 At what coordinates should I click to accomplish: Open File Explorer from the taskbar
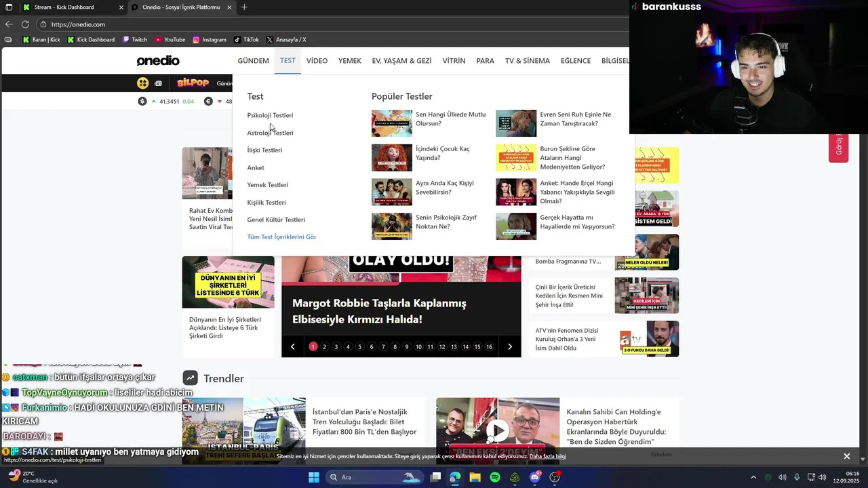click(x=475, y=477)
